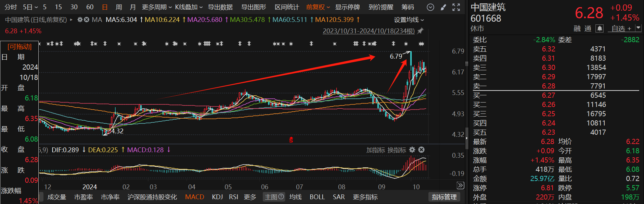This screenshot has width=644, height=204.
Task: Open MACD indicator settings gear
Action: (x=412, y=150)
